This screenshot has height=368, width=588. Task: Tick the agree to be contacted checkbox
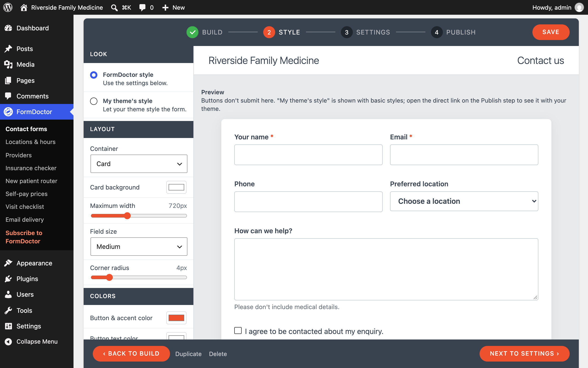point(238,331)
